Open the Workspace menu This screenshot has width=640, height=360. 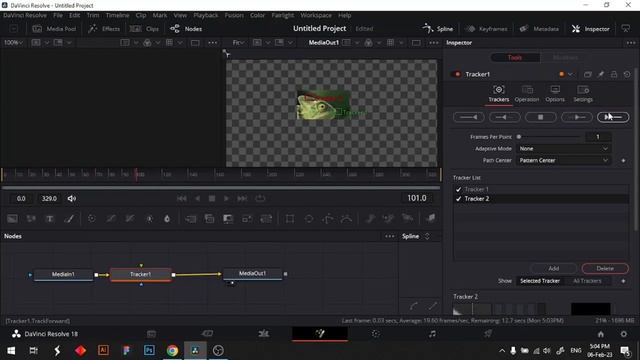[316, 15]
